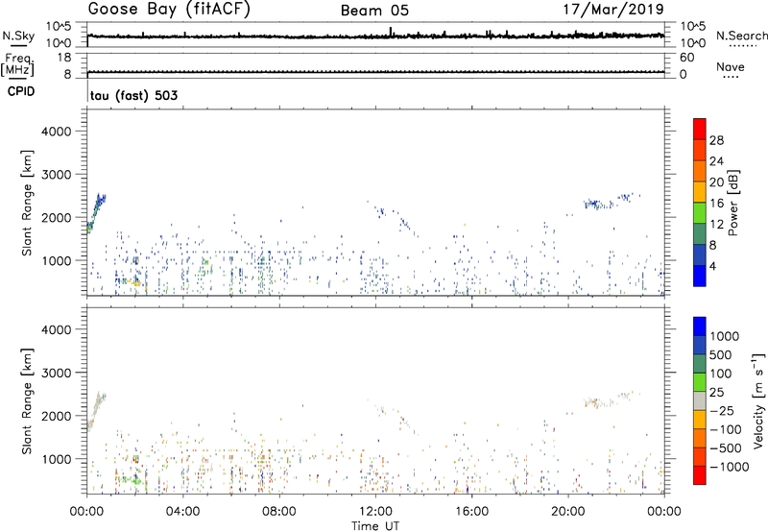This screenshot has height=532, width=768.
Task: Select the 'Nave' legend label
Action: tap(731, 67)
